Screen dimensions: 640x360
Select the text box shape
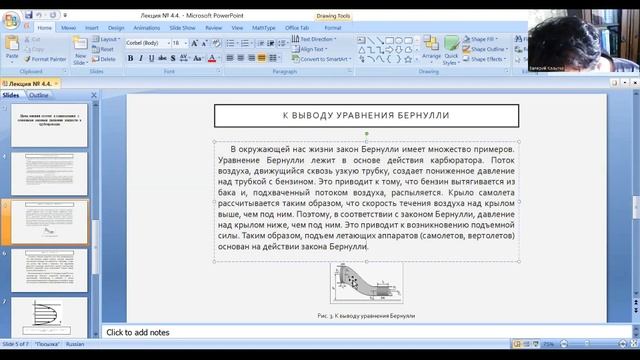click(361, 40)
